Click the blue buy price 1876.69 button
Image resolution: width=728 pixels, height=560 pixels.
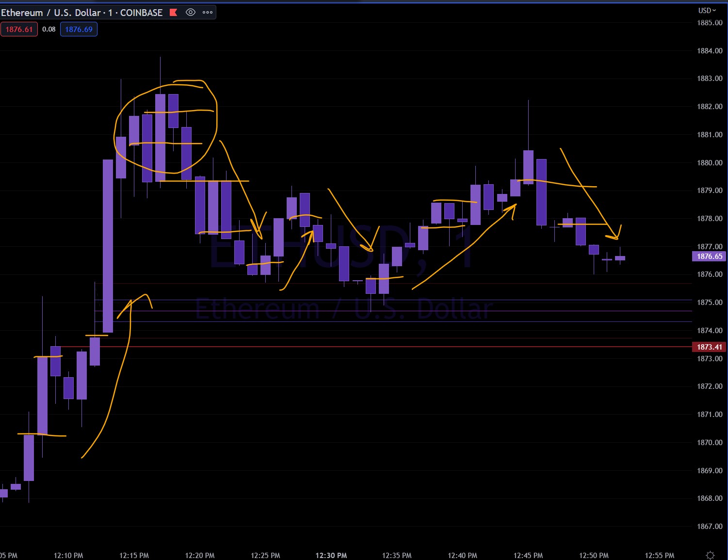click(79, 29)
